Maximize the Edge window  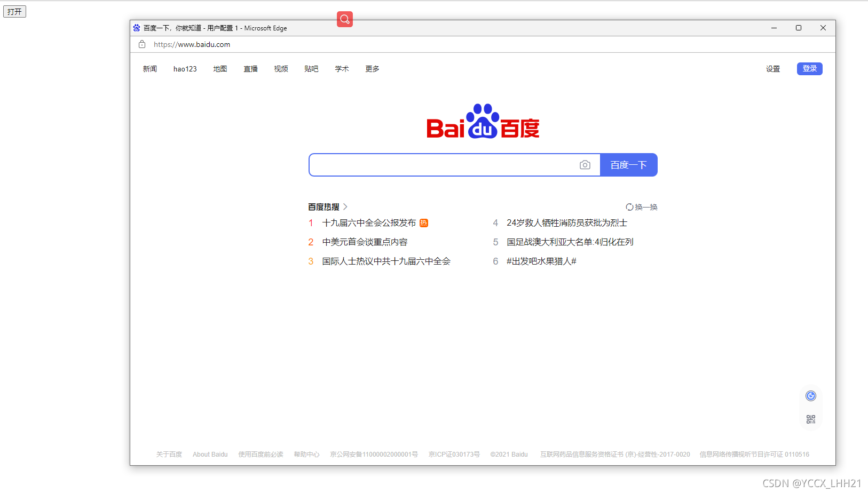click(799, 28)
